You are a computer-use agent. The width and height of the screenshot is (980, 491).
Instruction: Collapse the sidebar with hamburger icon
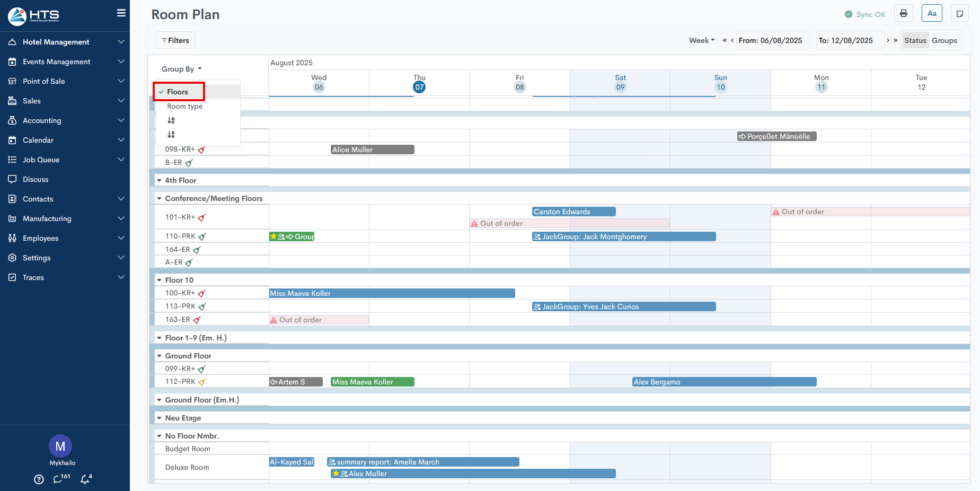[121, 13]
